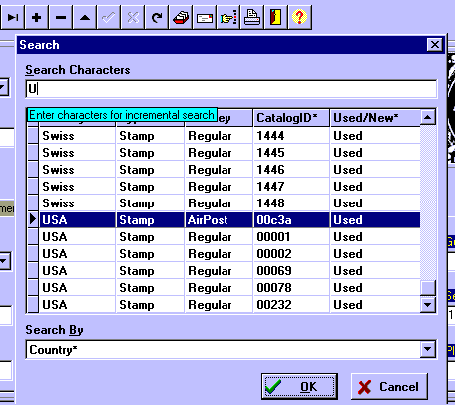Click the envelope label icon
455x405 pixels.
[x=205, y=17]
